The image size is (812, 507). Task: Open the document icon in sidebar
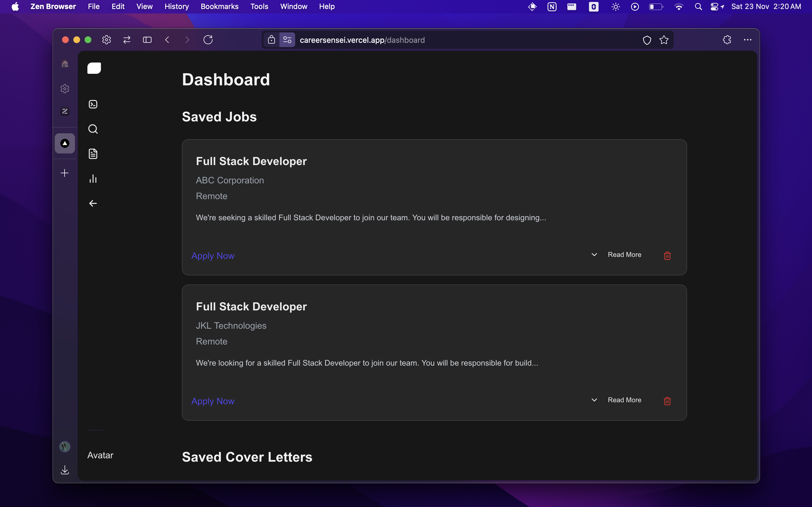(x=93, y=154)
